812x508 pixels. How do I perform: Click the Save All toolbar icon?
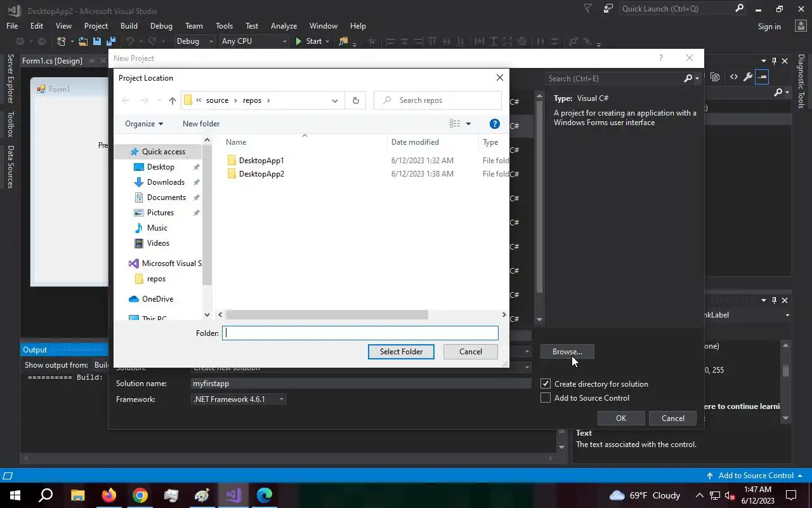pos(110,41)
